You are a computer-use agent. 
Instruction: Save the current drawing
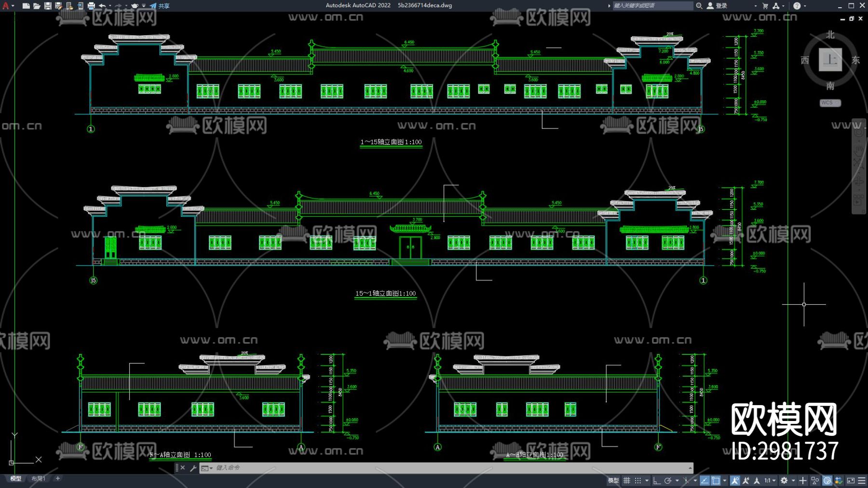(48, 6)
